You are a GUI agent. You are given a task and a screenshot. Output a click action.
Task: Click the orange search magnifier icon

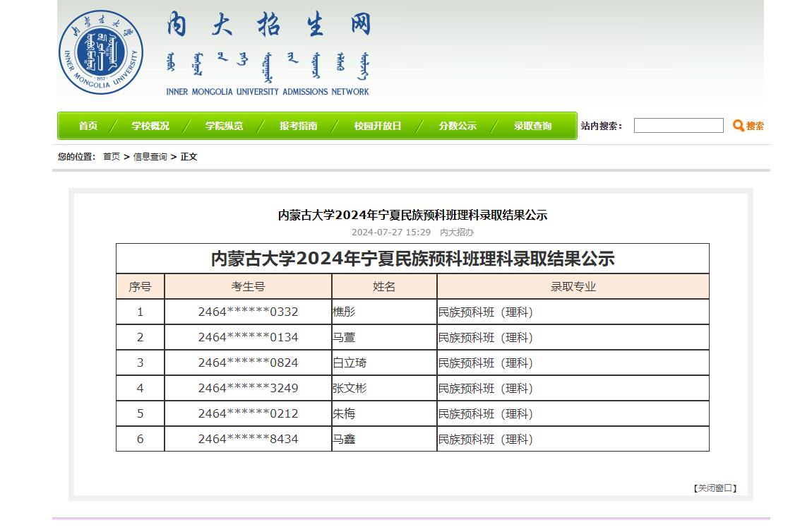(x=739, y=125)
